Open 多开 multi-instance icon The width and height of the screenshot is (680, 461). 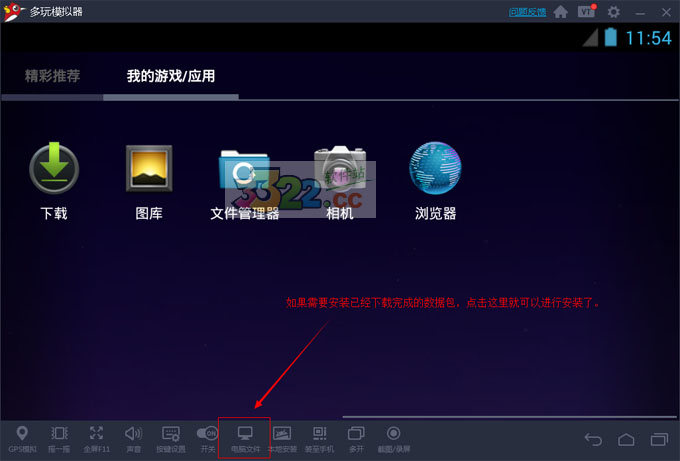point(356,439)
